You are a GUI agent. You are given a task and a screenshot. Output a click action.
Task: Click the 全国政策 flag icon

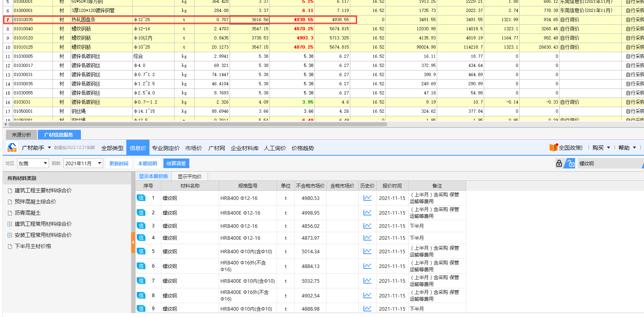point(554,147)
